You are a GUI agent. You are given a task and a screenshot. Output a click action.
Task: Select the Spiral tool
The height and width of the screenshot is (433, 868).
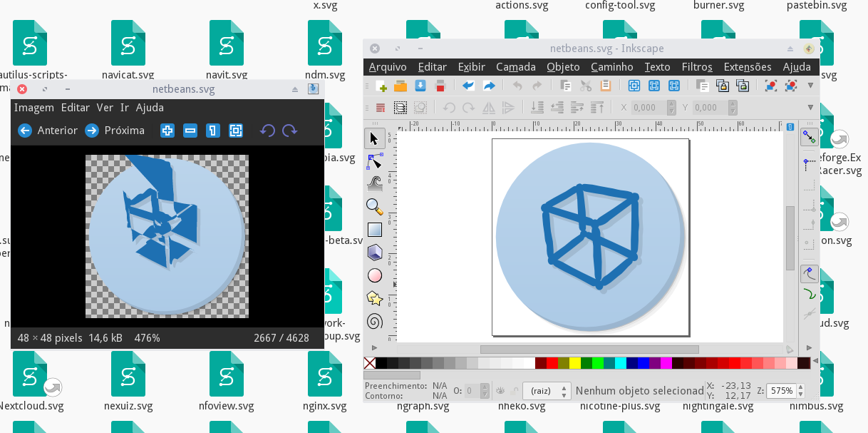pos(375,321)
